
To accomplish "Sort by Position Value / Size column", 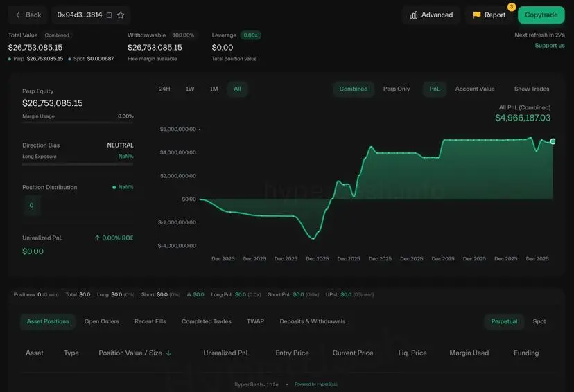I will pyautogui.click(x=130, y=353).
